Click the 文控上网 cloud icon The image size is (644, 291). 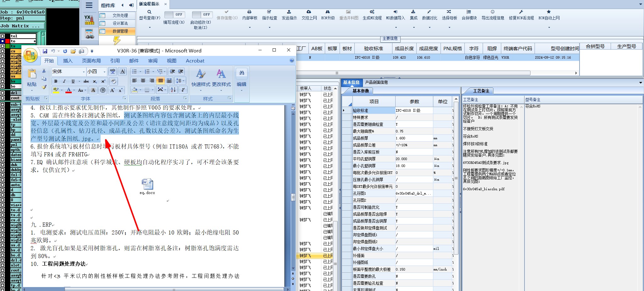click(x=309, y=12)
